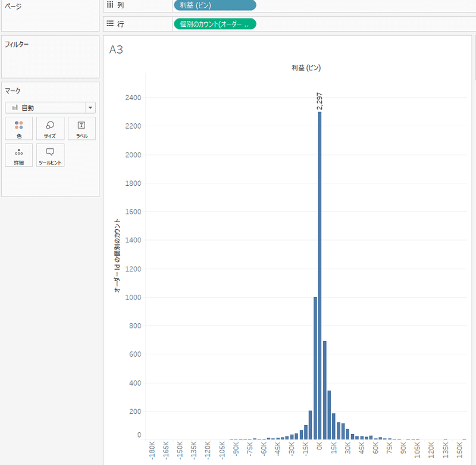
Task: Click the 2,297 data label
Action: pyautogui.click(x=320, y=101)
